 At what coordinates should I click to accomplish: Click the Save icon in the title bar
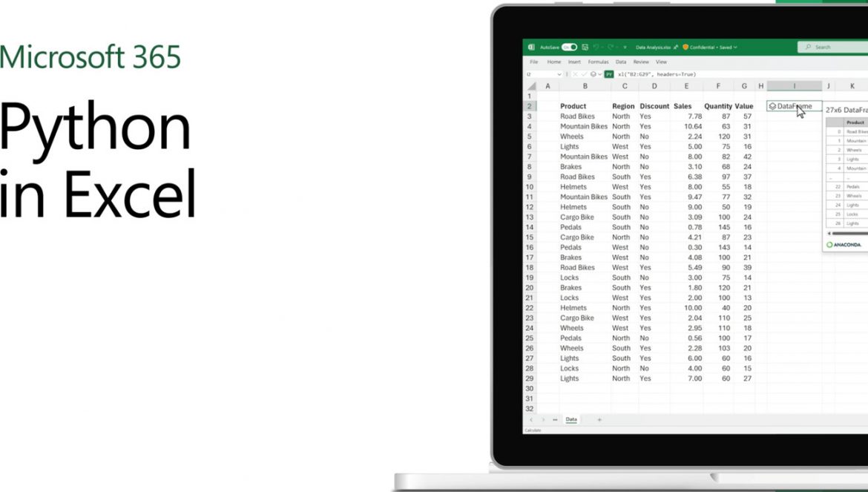(585, 47)
